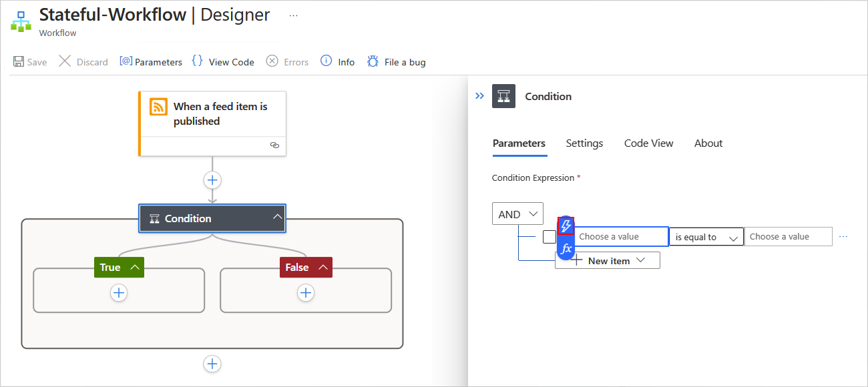Open the fx expression editor
868x387 pixels.
(x=566, y=248)
